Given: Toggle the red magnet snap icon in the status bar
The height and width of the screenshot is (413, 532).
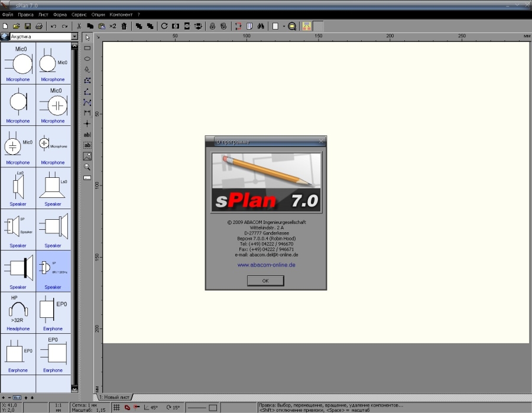Looking at the screenshot, I should tap(127, 407).
